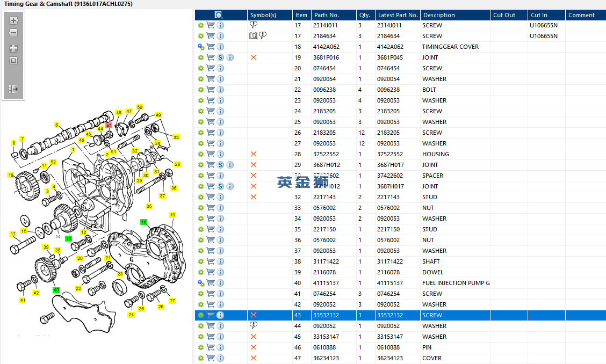Click the zoom out minus button

[x=13, y=33]
